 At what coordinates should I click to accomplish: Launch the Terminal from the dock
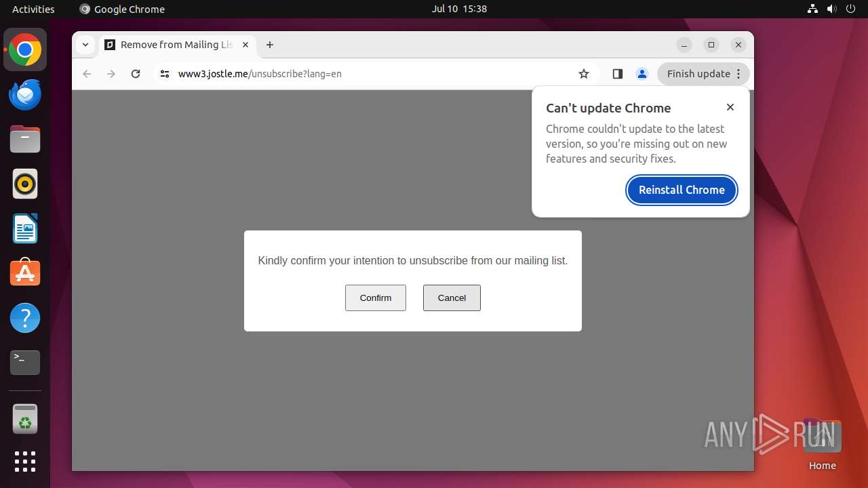coord(25,363)
